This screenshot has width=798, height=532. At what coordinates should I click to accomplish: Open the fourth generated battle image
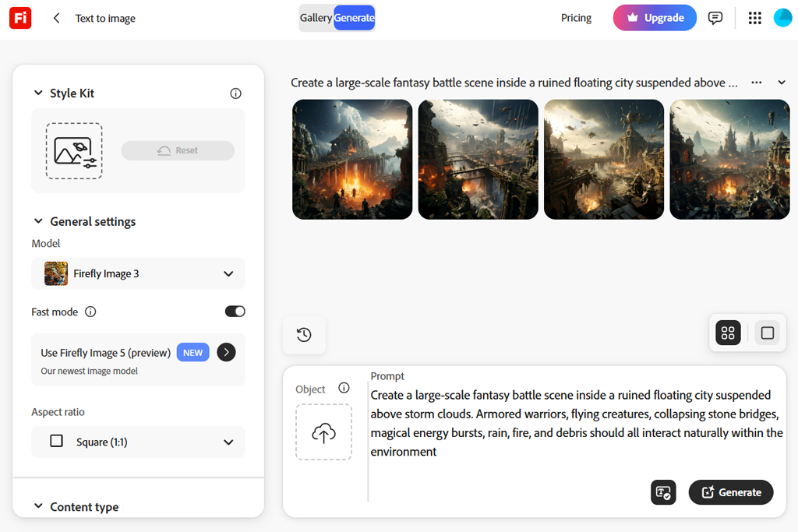pyautogui.click(x=729, y=159)
